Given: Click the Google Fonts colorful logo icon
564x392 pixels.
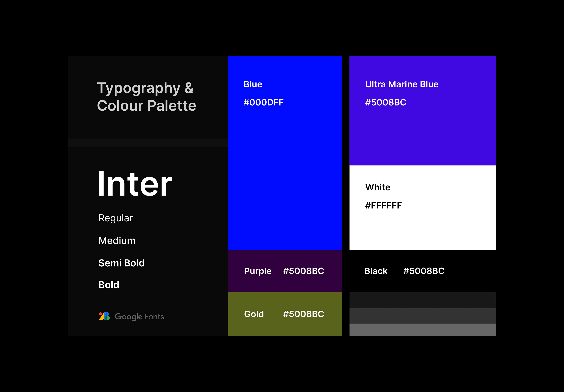Looking at the screenshot, I should coord(104,316).
